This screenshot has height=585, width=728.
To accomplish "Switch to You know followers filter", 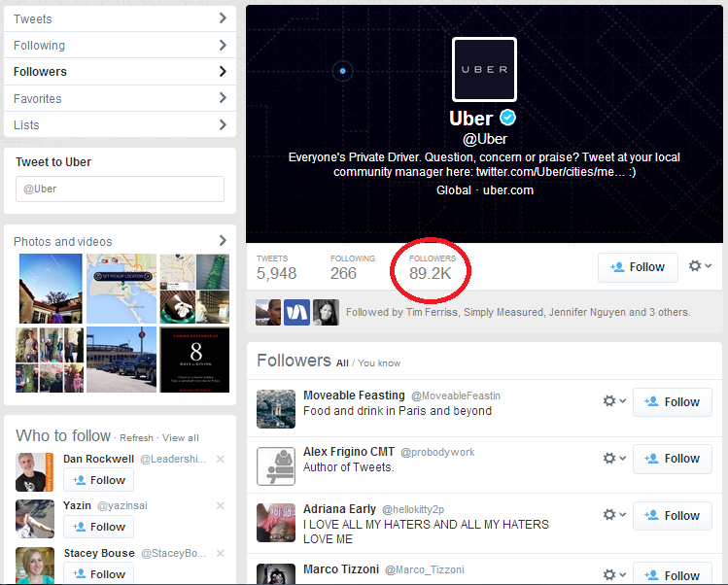I will pos(379,363).
